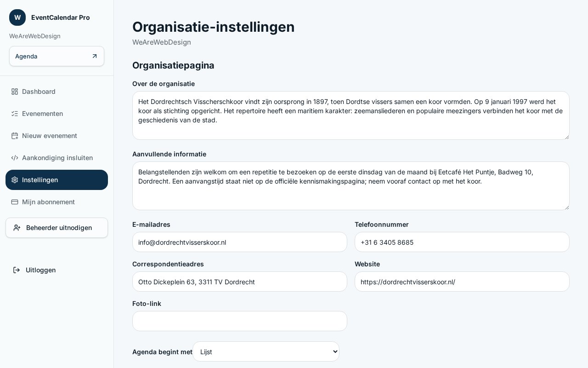Open Evenementen in the sidebar

pos(57,114)
